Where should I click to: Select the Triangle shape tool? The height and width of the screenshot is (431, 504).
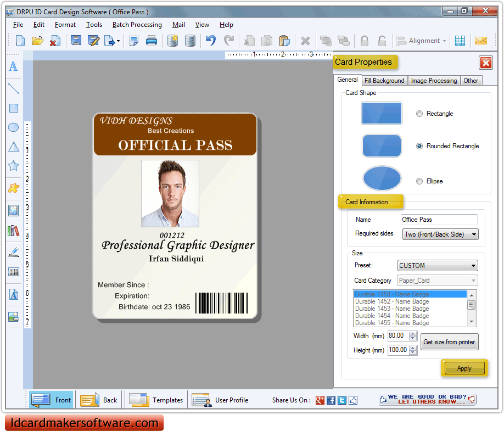[14, 147]
